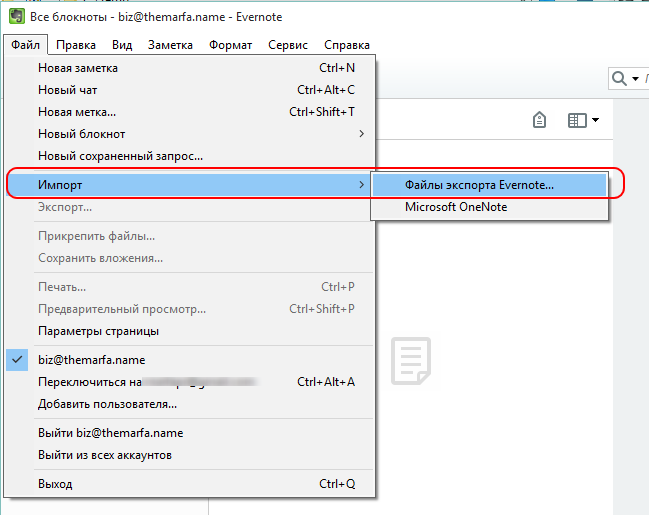Click the search magnifier icon
649x515 pixels.
point(619,78)
